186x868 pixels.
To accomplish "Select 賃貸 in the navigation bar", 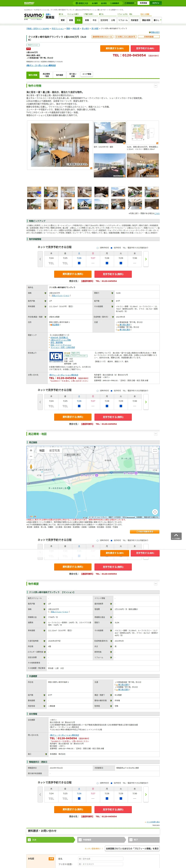I will 62,20.
